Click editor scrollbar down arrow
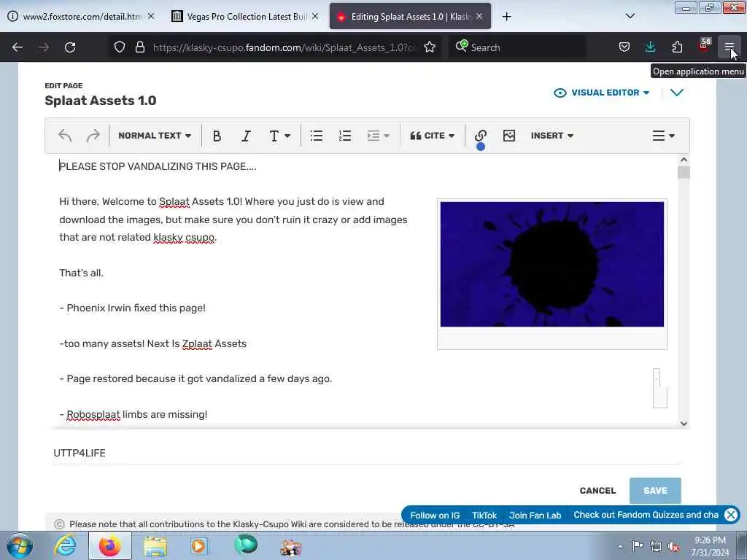This screenshot has height=560, width=747. pos(684,424)
